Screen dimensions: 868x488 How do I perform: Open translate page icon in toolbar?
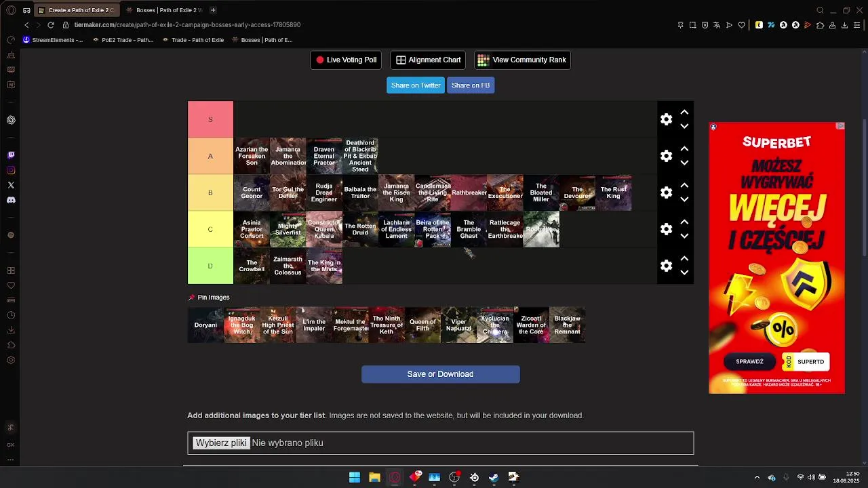point(717,25)
